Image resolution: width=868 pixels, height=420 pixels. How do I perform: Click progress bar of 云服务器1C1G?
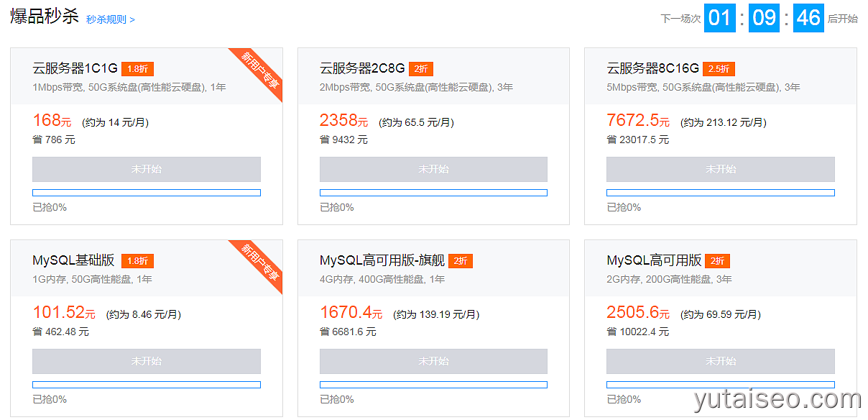[x=147, y=193]
